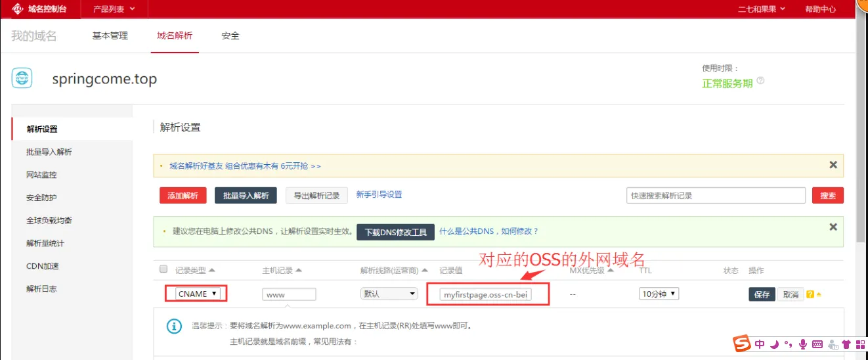Click the yellow question mark icon in the record row

pyautogui.click(x=810, y=294)
